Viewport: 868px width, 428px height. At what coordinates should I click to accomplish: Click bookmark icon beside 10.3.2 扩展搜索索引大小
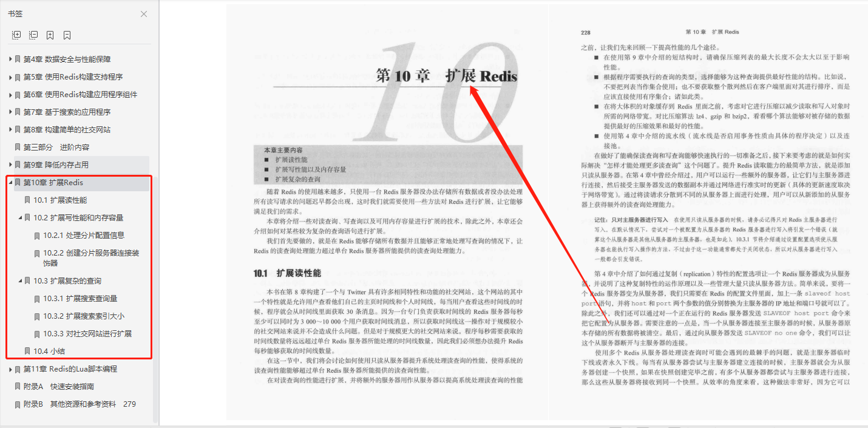pos(37,316)
